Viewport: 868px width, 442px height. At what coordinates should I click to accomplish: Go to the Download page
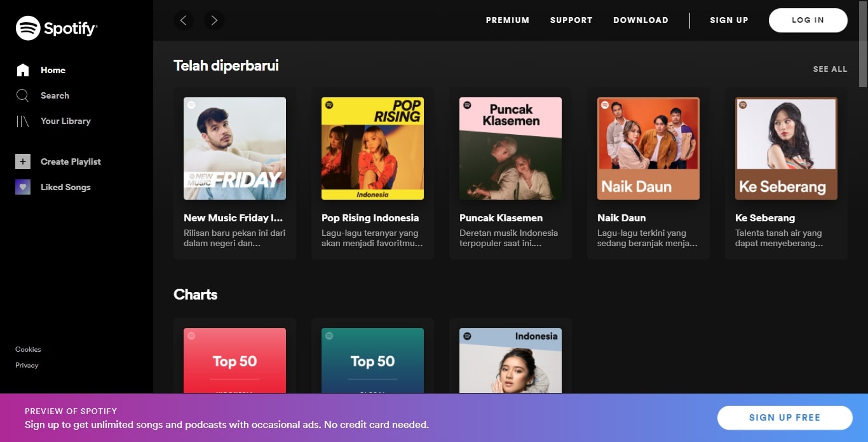pyautogui.click(x=641, y=20)
